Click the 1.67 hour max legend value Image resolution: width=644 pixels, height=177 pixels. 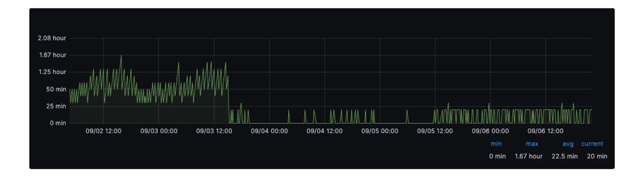tap(528, 156)
